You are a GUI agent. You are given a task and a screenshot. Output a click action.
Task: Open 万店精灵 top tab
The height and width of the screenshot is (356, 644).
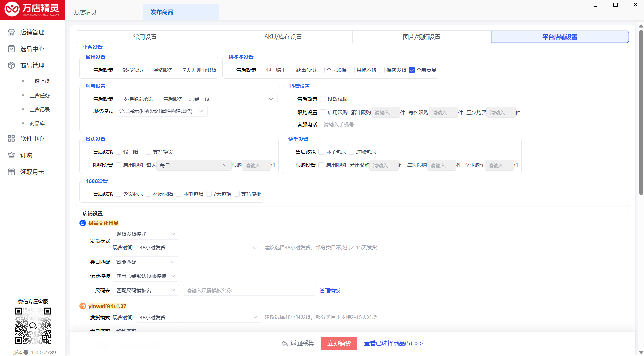(x=85, y=12)
